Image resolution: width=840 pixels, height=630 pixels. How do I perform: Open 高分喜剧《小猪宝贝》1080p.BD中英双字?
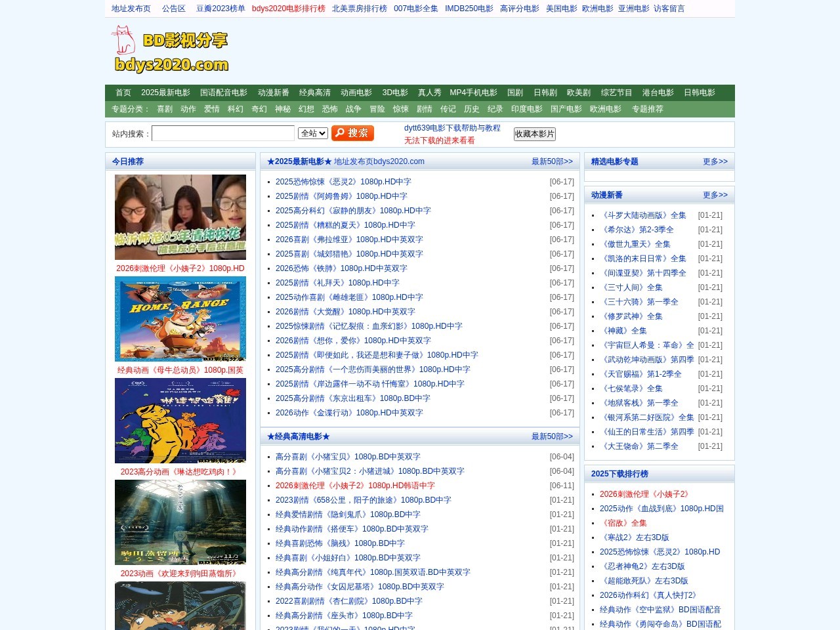[348, 457]
